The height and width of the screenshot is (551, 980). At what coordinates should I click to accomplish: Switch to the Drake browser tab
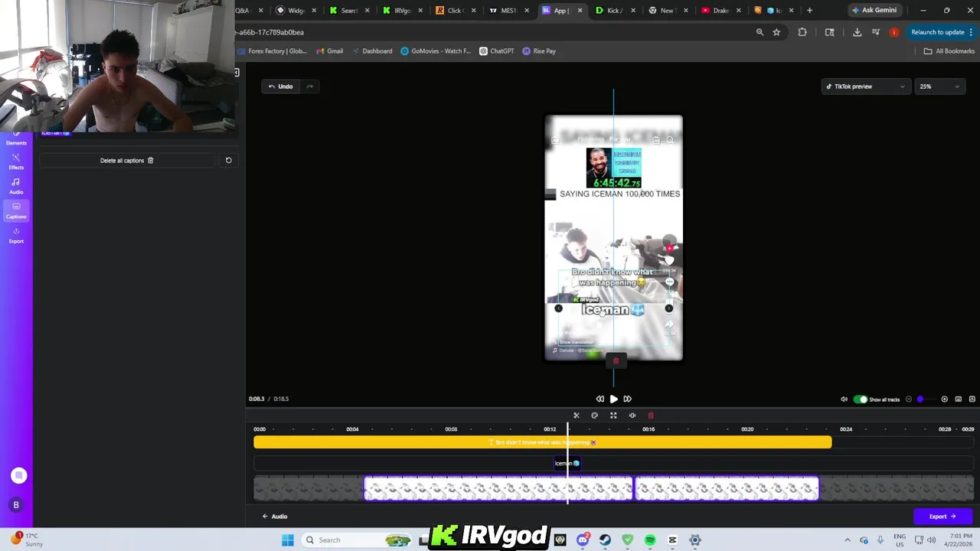click(720, 11)
